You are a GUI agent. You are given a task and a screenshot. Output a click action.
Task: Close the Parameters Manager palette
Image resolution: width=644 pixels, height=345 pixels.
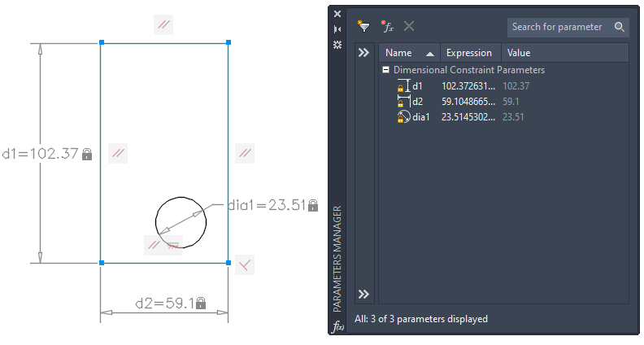(x=337, y=14)
